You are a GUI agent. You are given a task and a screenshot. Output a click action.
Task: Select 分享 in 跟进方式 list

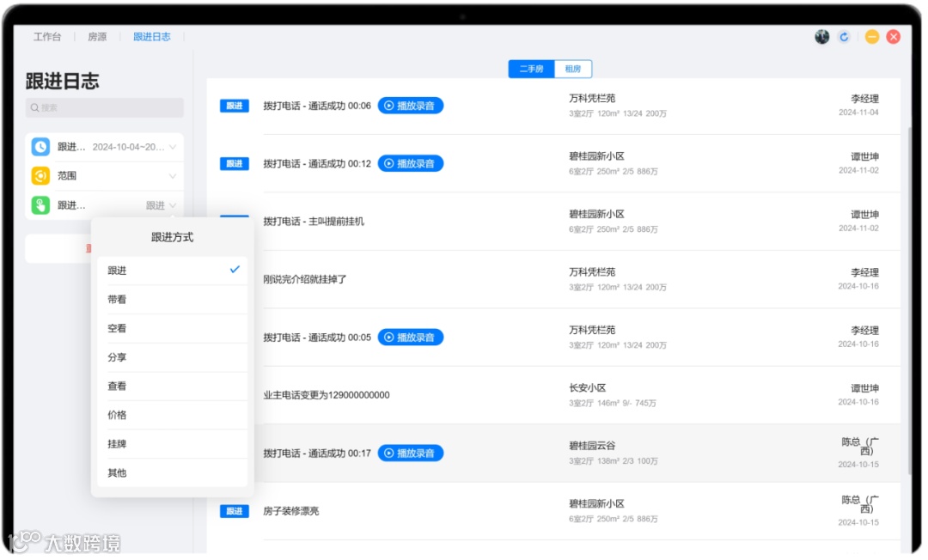point(172,357)
